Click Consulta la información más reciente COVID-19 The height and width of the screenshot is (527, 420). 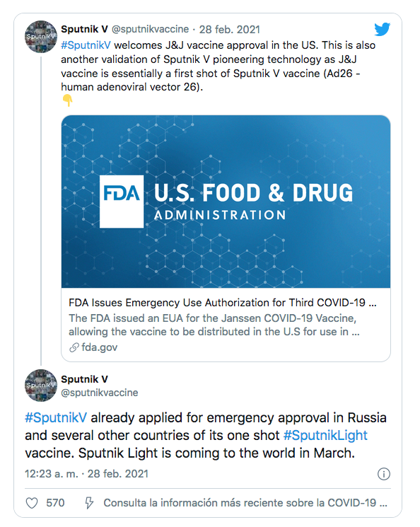pos(245,503)
